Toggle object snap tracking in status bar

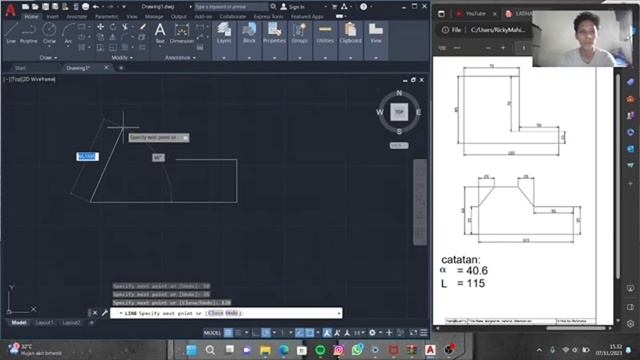[300, 333]
